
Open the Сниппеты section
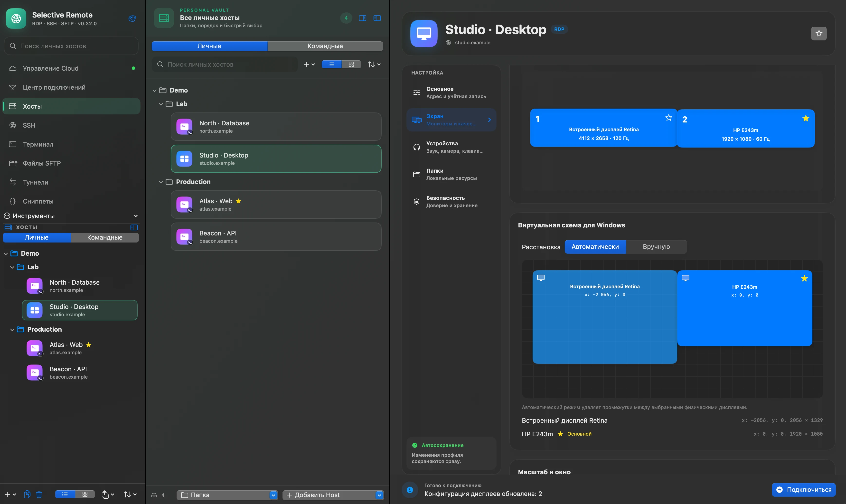[x=71, y=201]
